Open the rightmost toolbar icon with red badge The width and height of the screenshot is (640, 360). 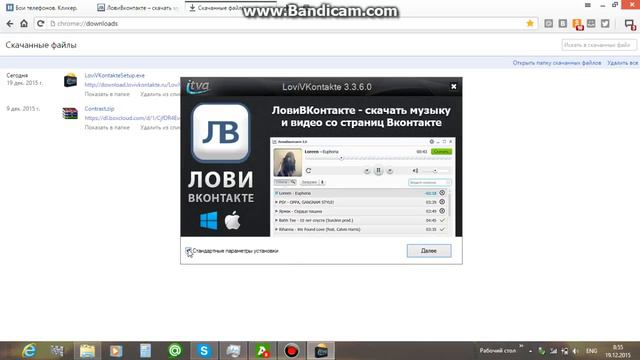point(630,24)
